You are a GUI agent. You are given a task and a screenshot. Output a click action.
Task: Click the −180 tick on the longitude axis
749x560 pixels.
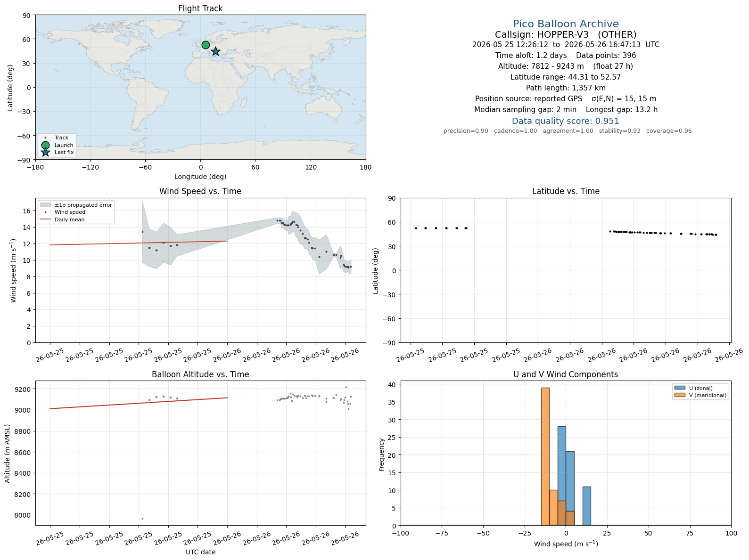point(35,167)
